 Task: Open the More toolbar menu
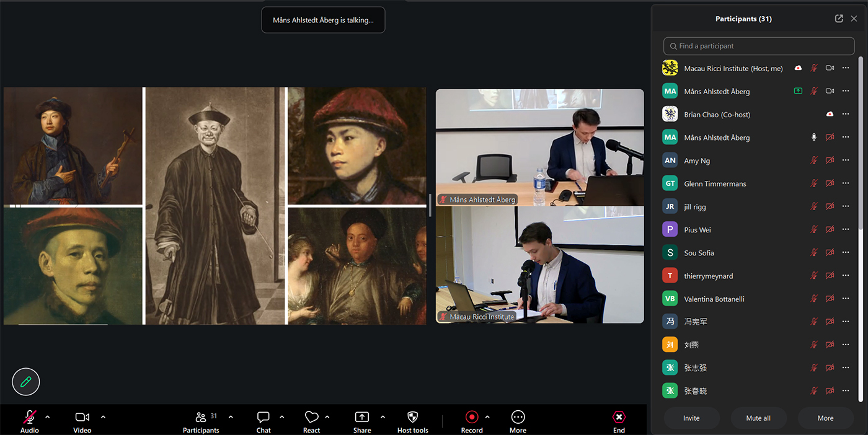click(518, 421)
